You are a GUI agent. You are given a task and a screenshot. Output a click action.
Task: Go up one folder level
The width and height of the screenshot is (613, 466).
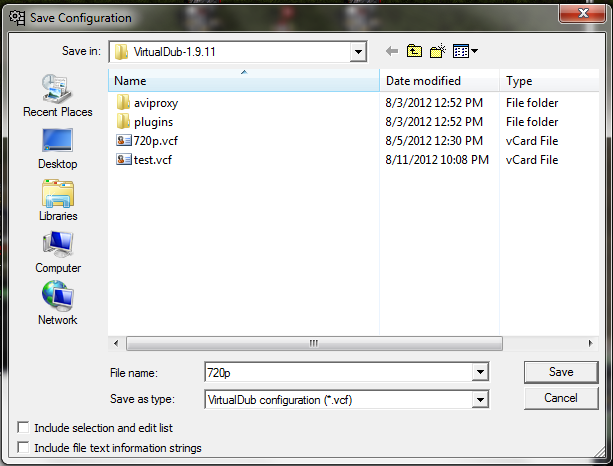pyautogui.click(x=415, y=51)
